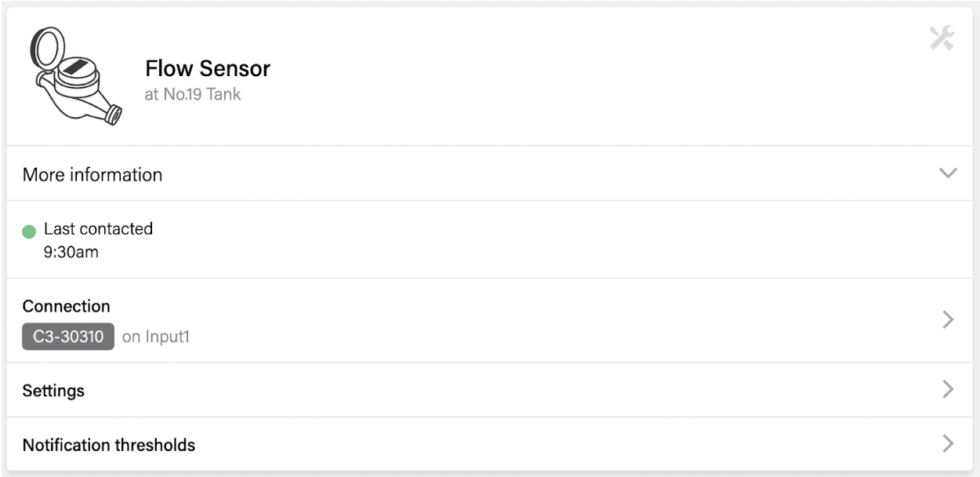This screenshot has height=477, width=980.
Task: Open Settings via its right chevron
Action: click(948, 389)
